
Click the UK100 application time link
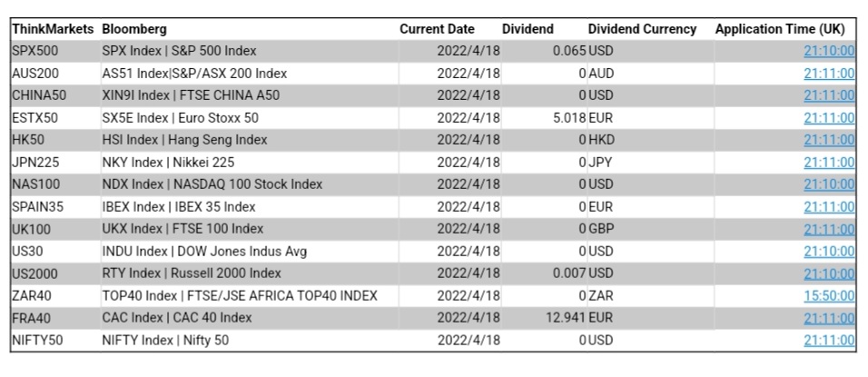tap(828, 229)
